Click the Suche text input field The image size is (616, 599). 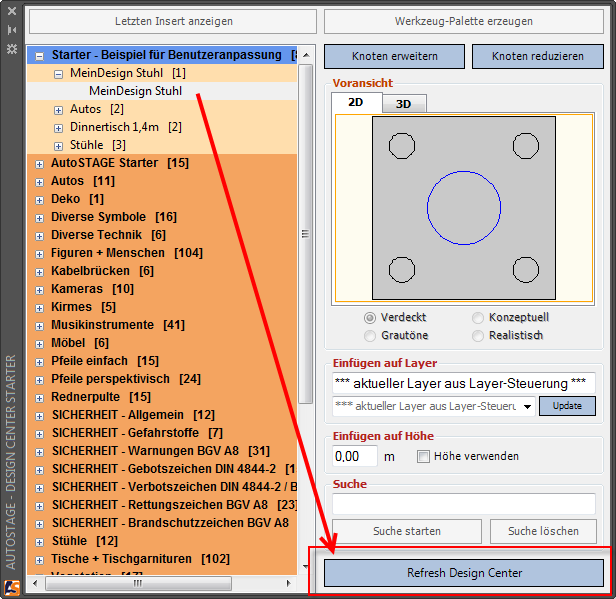coord(463,504)
